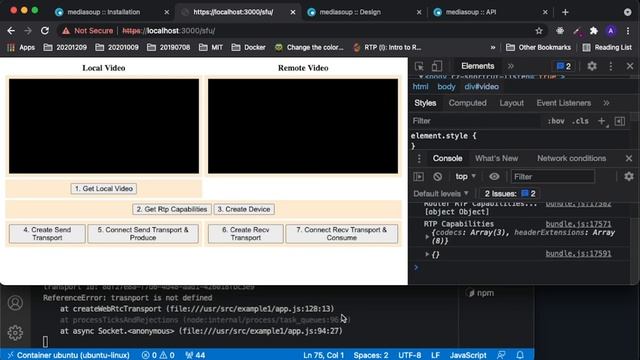The height and width of the screenshot is (360, 640).
Task: Open VS Code Manage gear icon
Action: click(x=15, y=333)
